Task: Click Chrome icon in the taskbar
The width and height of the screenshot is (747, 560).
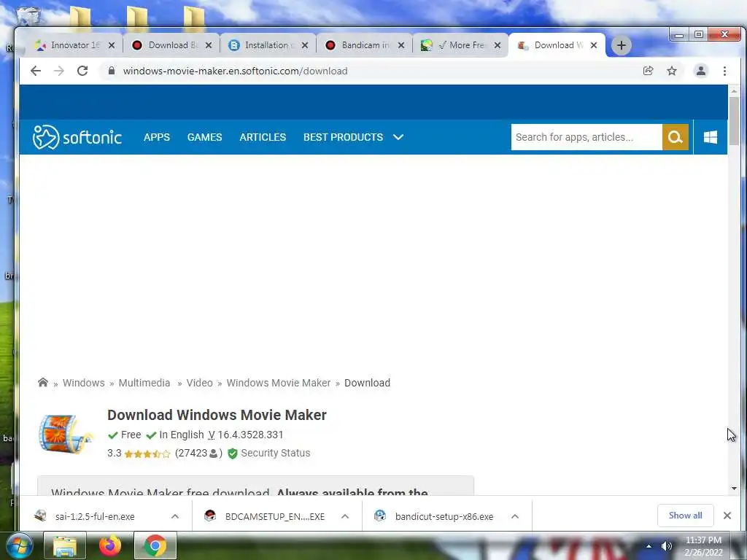Action: (155, 545)
